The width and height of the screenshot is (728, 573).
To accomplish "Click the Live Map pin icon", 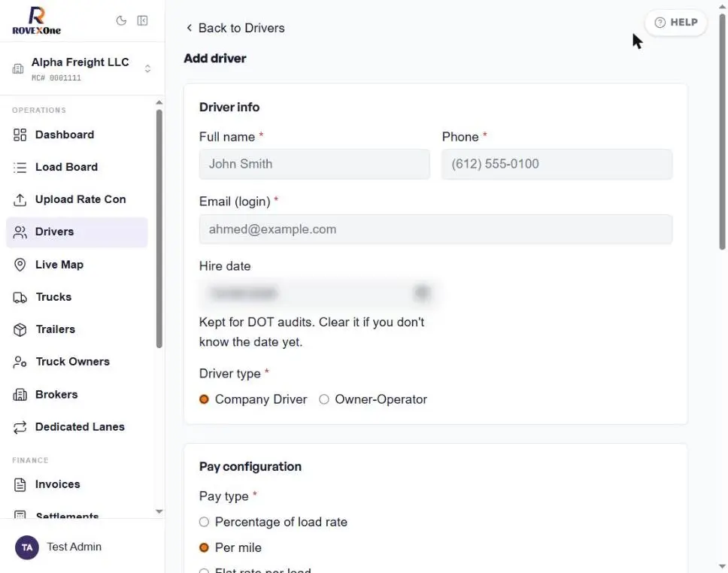I will (x=20, y=265).
